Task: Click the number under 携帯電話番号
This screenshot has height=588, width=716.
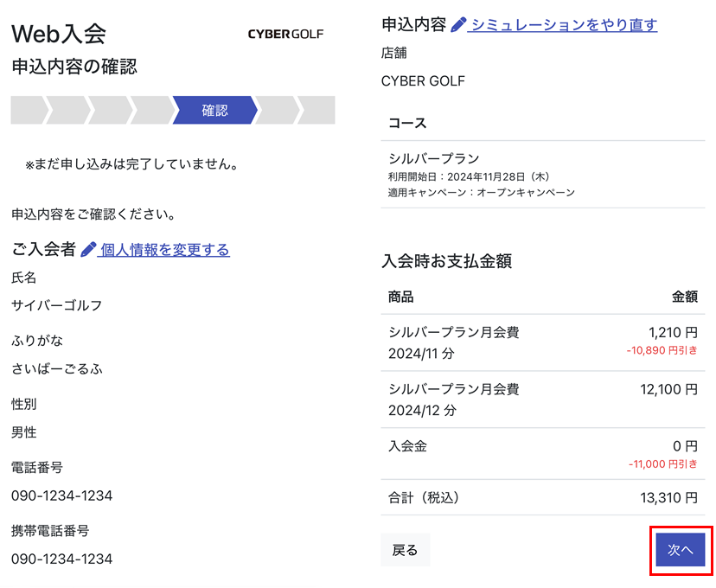Action: 61,559
